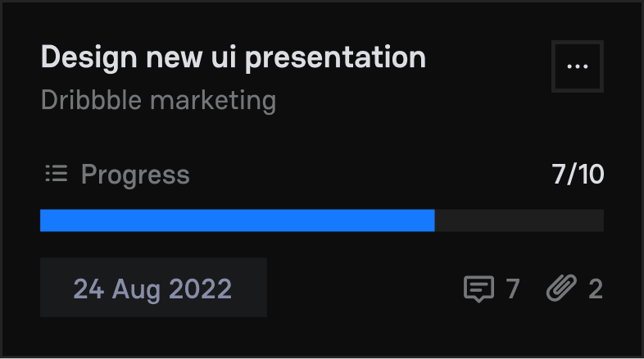
Task: Click "Aug" inside the date chip
Action: [x=138, y=289]
